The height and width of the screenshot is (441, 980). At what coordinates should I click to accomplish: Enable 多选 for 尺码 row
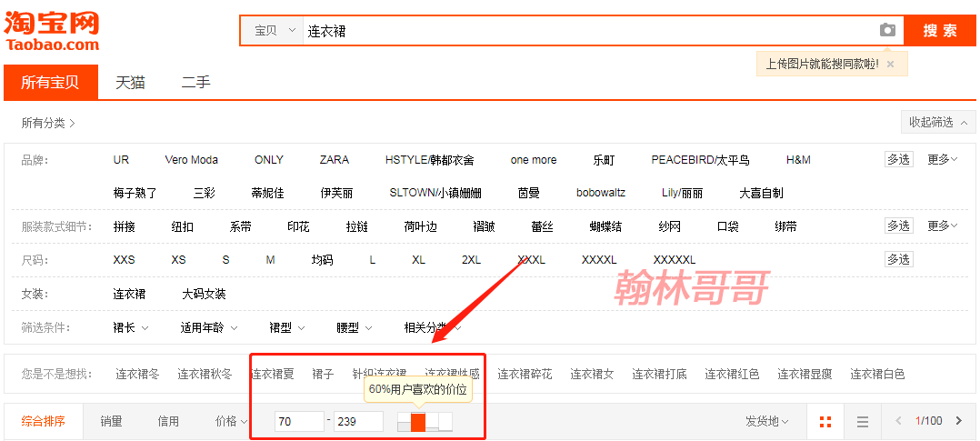[x=898, y=259]
